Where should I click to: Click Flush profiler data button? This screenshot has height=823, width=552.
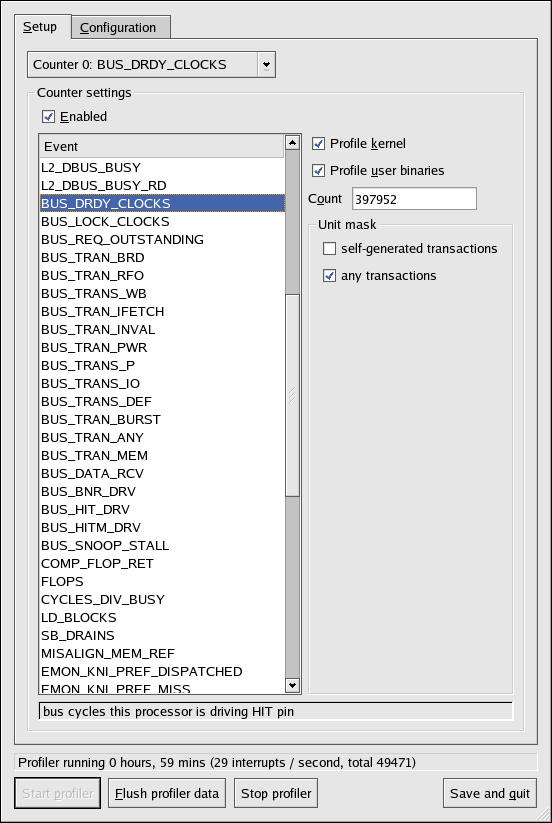(x=167, y=793)
